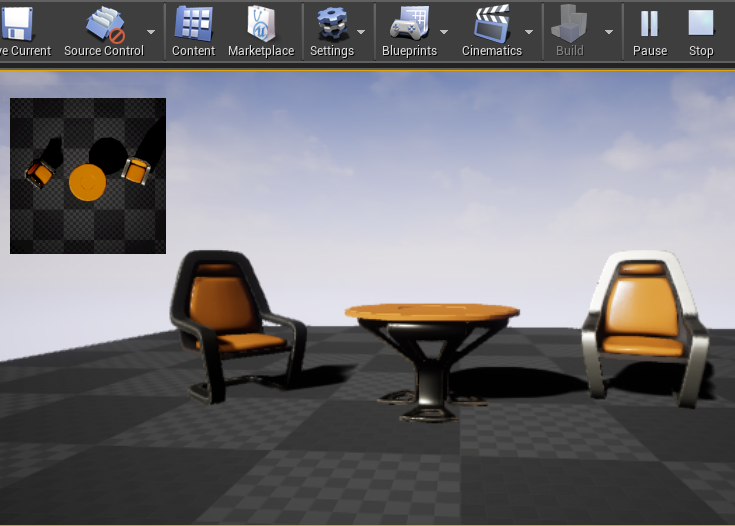Stop the play session

pos(701,31)
